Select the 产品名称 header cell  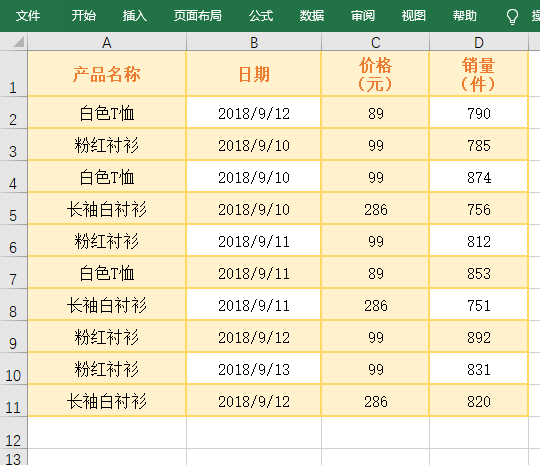tap(107, 74)
